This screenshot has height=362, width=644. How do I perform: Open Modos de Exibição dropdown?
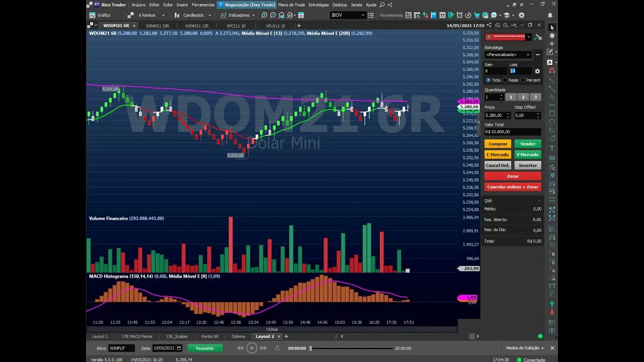525,348
